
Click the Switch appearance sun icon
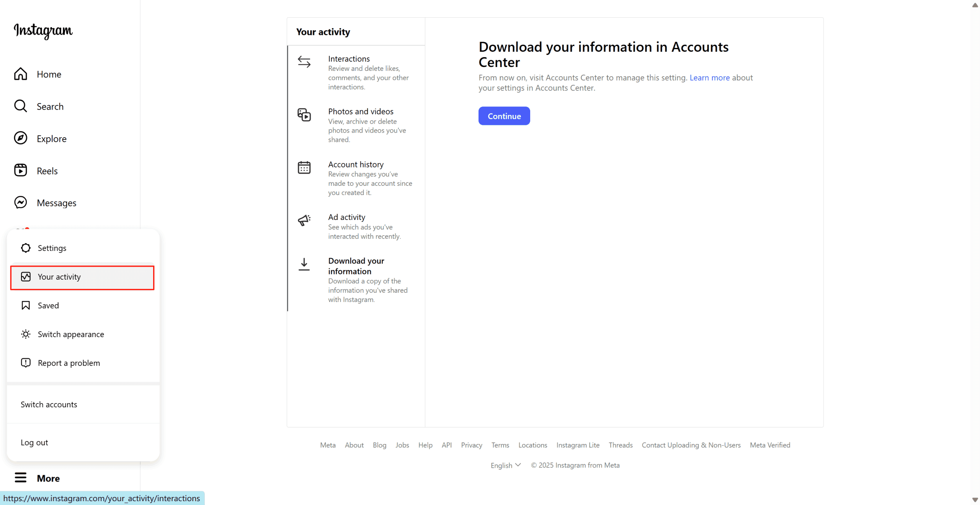tap(26, 334)
